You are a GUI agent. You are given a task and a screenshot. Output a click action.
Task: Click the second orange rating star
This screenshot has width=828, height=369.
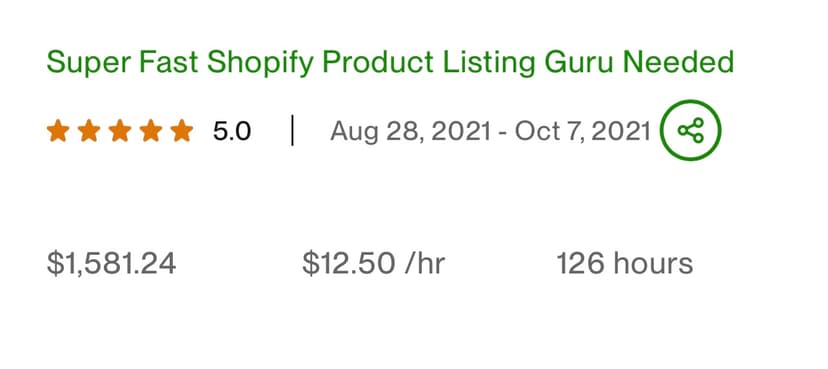(x=89, y=130)
